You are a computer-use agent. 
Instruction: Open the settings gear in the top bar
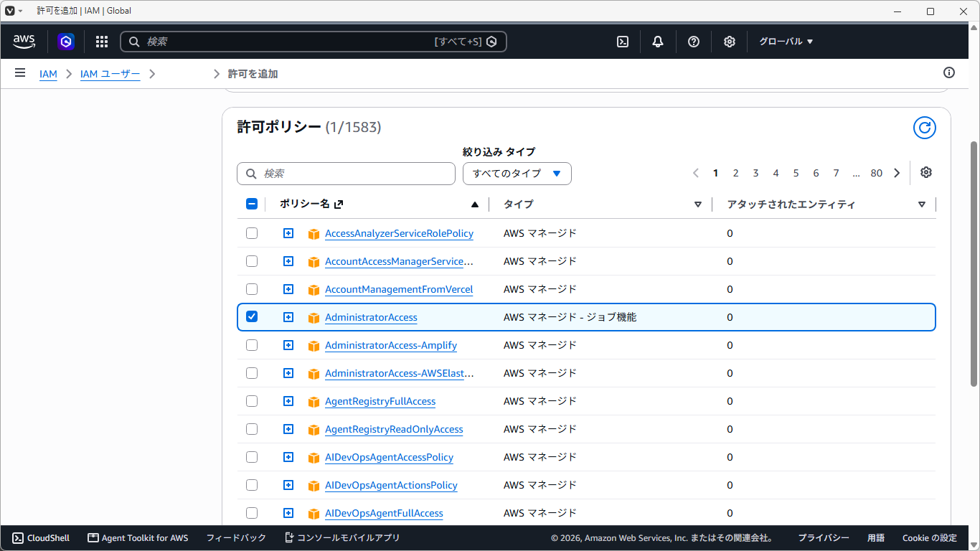pyautogui.click(x=730, y=42)
